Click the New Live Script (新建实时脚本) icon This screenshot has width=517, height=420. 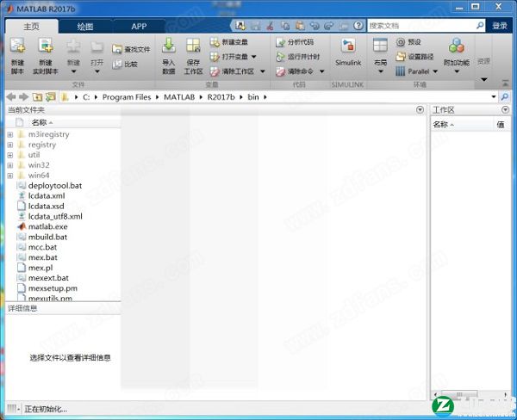click(x=45, y=45)
